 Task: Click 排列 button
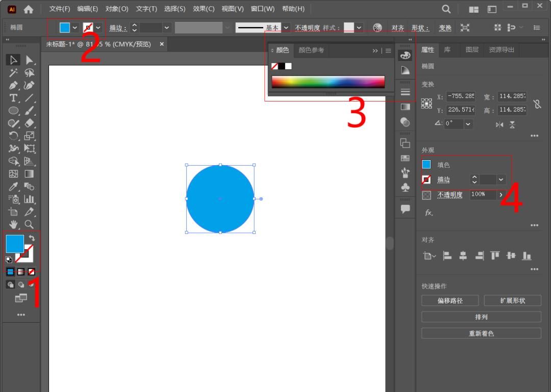pyautogui.click(x=482, y=317)
